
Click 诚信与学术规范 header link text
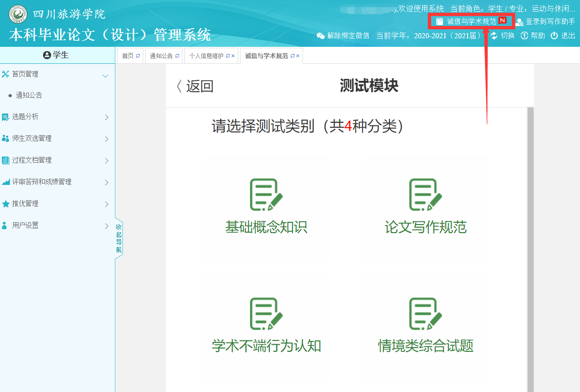[x=472, y=21]
